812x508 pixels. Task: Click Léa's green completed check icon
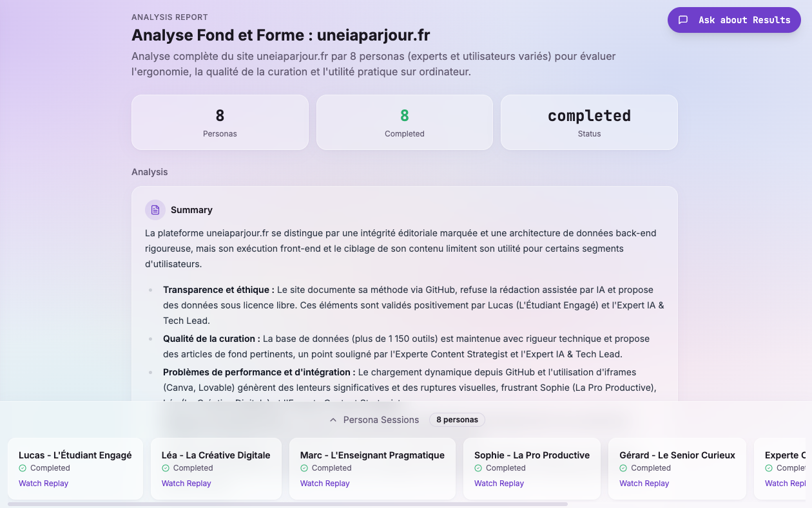point(166,468)
